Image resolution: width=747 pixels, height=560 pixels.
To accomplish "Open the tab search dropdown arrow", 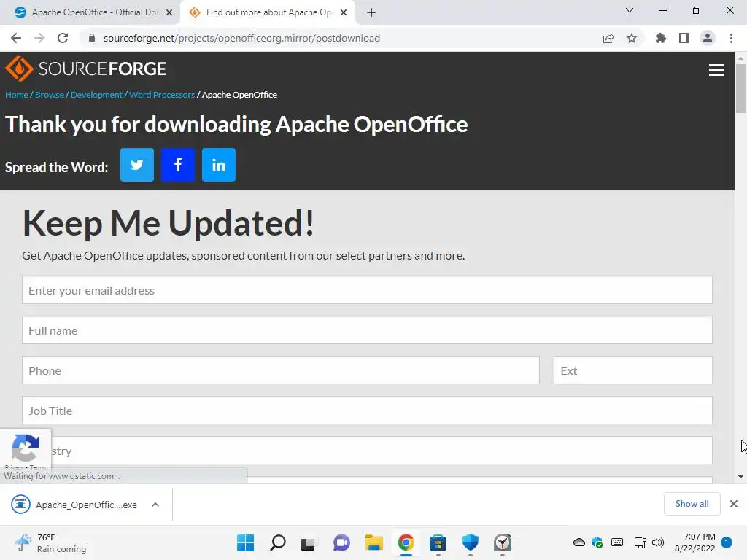I will [630, 10].
